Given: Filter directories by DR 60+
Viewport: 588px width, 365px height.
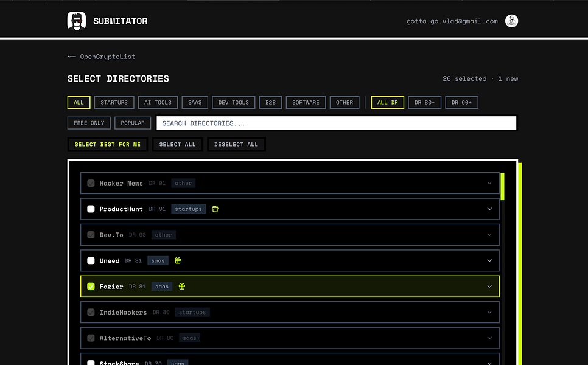Looking at the screenshot, I should pos(461,103).
